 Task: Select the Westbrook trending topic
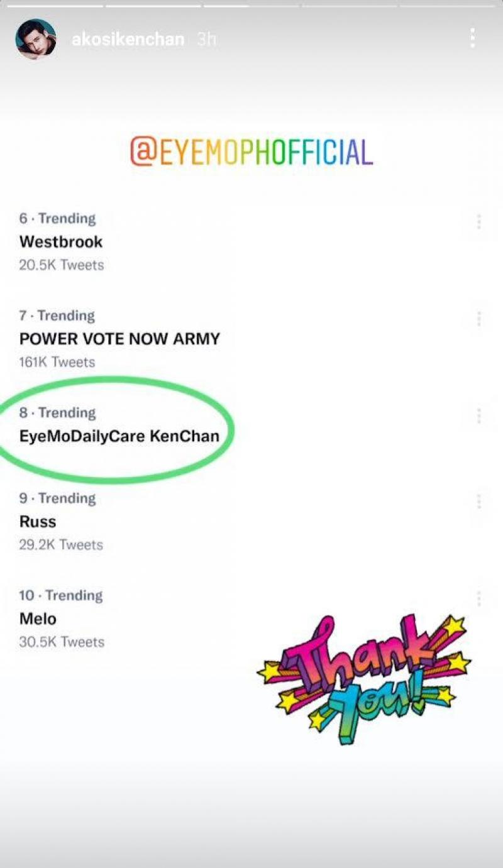pos(61,242)
